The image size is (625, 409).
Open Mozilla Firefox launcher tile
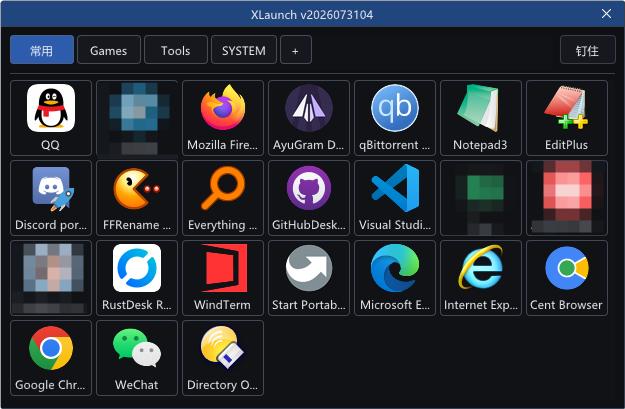pyautogui.click(x=223, y=118)
